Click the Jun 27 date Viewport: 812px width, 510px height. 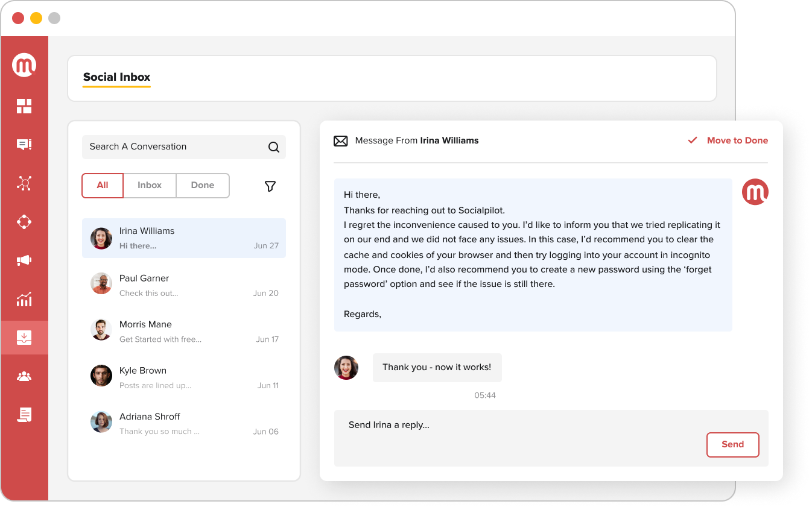pyautogui.click(x=266, y=246)
